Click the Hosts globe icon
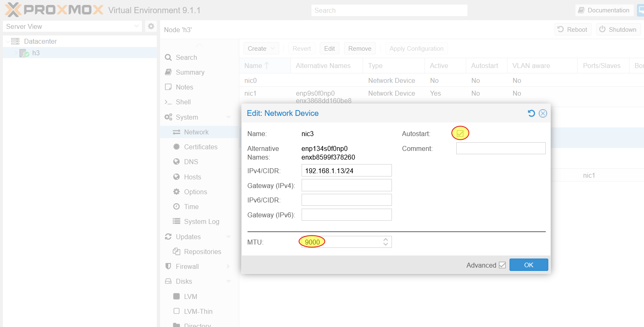The width and height of the screenshot is (644, 327). click(177, 177)
